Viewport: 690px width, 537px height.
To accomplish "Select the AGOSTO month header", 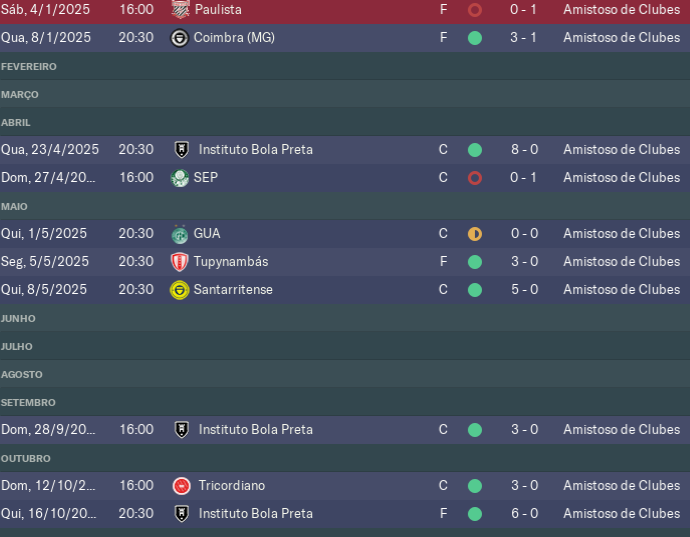I will (22, 375).
